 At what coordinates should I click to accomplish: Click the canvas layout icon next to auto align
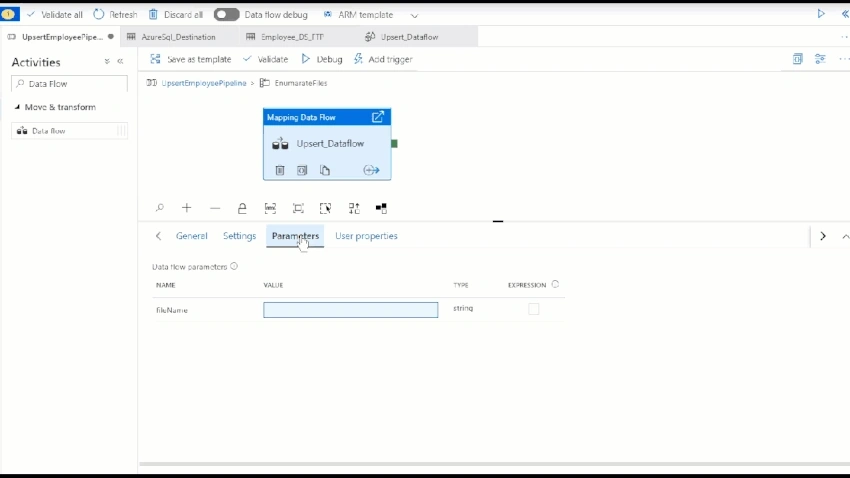pos(381,208)
